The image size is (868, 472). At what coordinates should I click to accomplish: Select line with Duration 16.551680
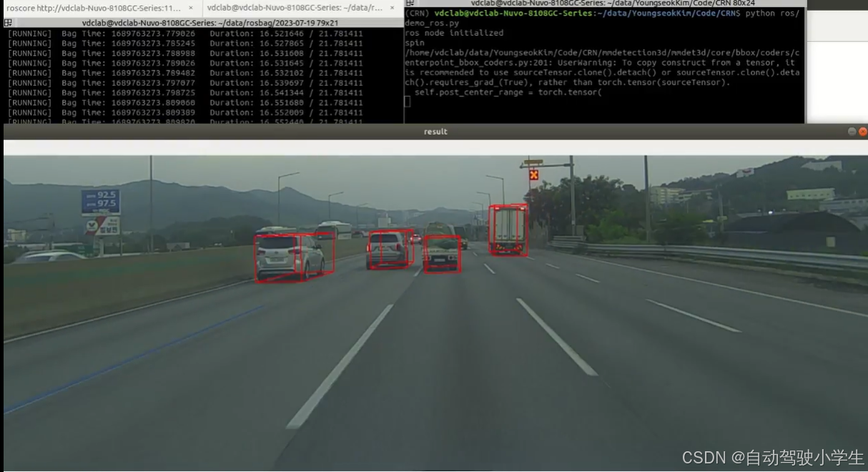tap(185, 103)
